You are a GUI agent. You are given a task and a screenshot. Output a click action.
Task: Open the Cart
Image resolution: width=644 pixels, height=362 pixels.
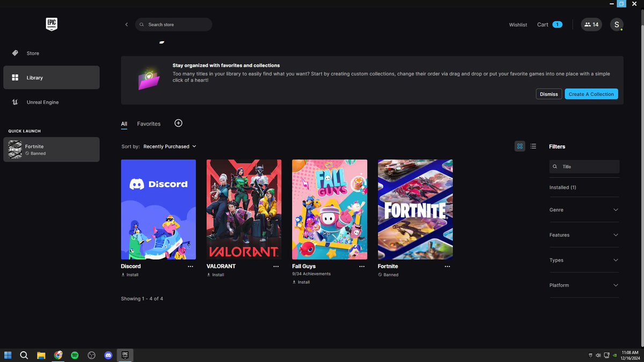pyautogui.click(x=550, y=25)
